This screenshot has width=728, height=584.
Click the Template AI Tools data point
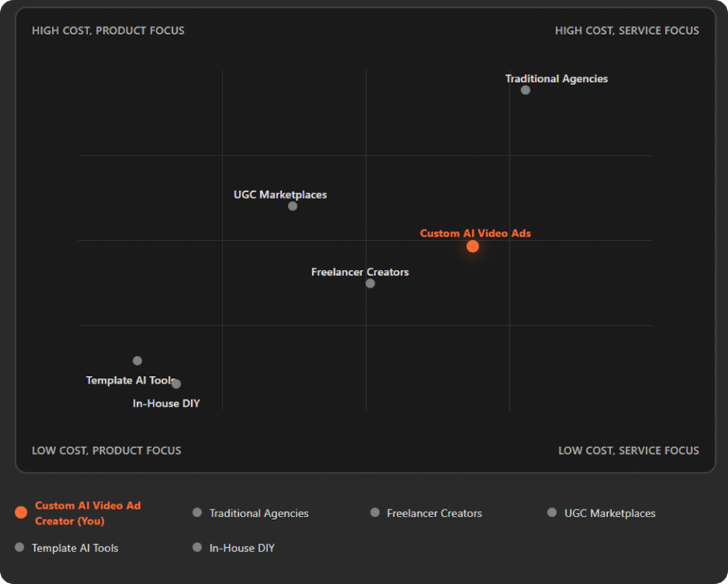137,361
